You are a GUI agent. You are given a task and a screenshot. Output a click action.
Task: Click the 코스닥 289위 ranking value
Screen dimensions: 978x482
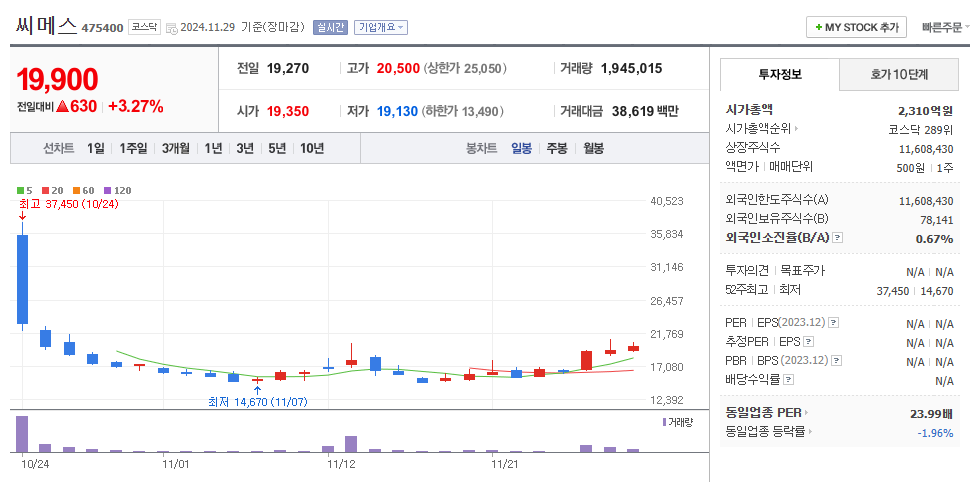921,130
